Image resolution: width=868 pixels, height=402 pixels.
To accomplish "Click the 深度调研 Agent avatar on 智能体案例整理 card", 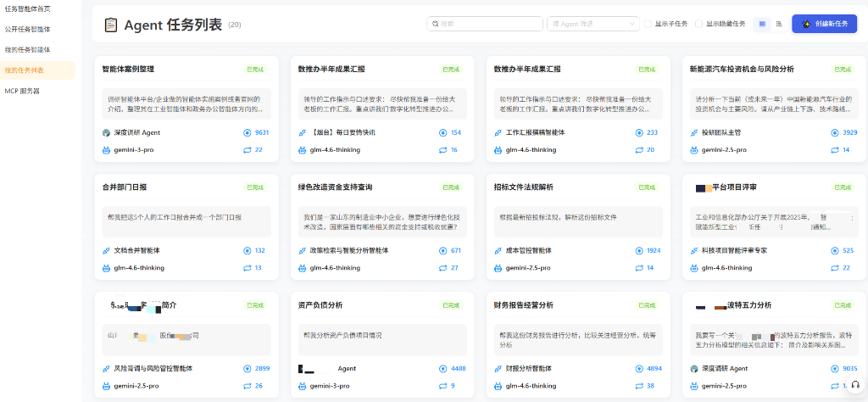I will coord(106,132).
